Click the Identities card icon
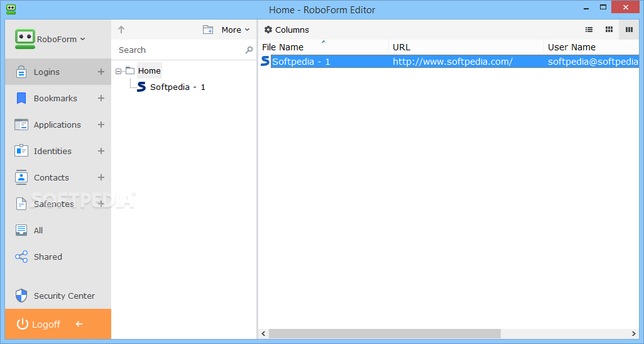 point(21,151)
